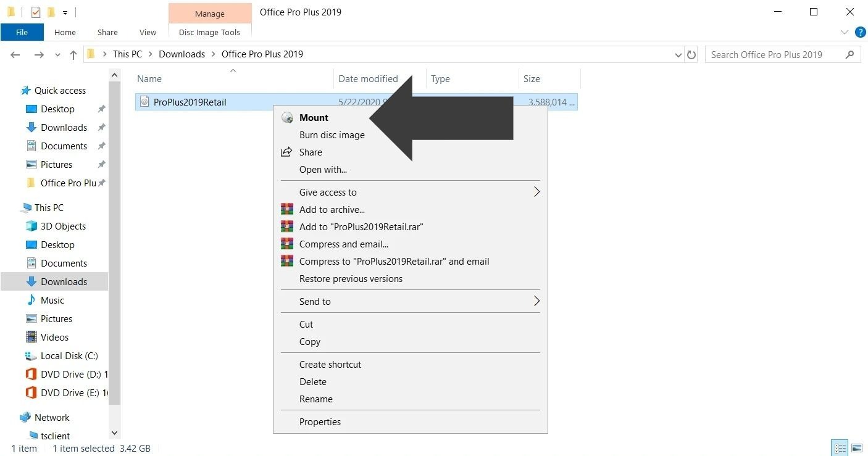Click the Office icon of DVD Drive (E:)
The image size is (868, 456).
coord(31,392)
